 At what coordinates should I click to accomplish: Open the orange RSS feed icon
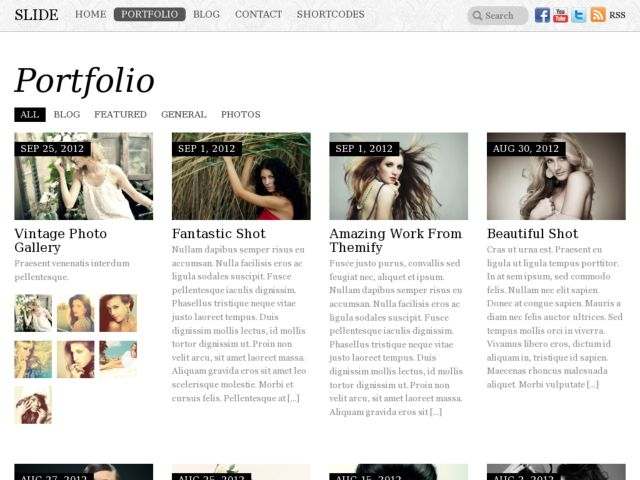tap(598, 15)
